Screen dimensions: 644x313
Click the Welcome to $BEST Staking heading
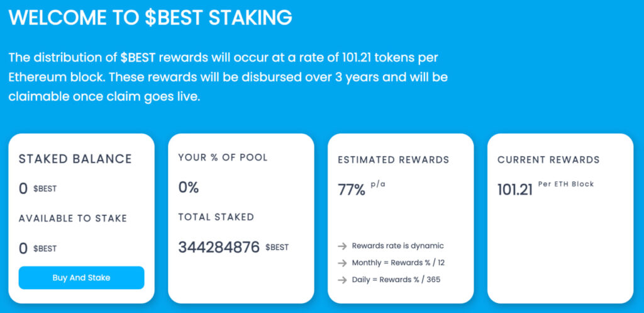point(150,17)
